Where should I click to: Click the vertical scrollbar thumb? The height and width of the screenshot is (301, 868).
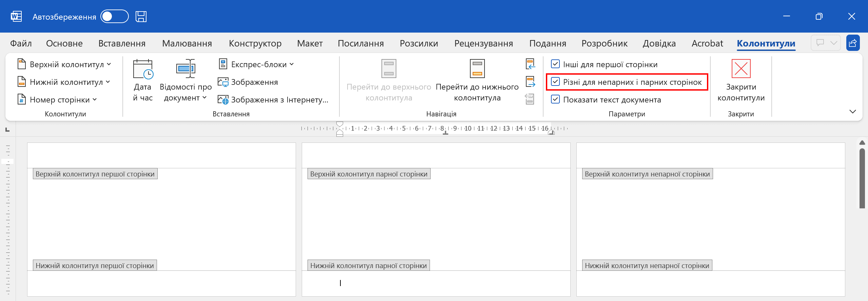coord(862,178)
